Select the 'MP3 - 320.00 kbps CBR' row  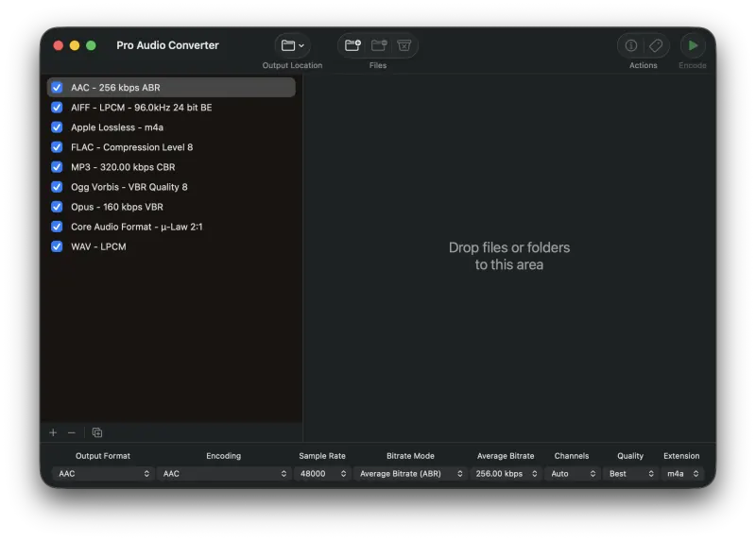(171, 167)
